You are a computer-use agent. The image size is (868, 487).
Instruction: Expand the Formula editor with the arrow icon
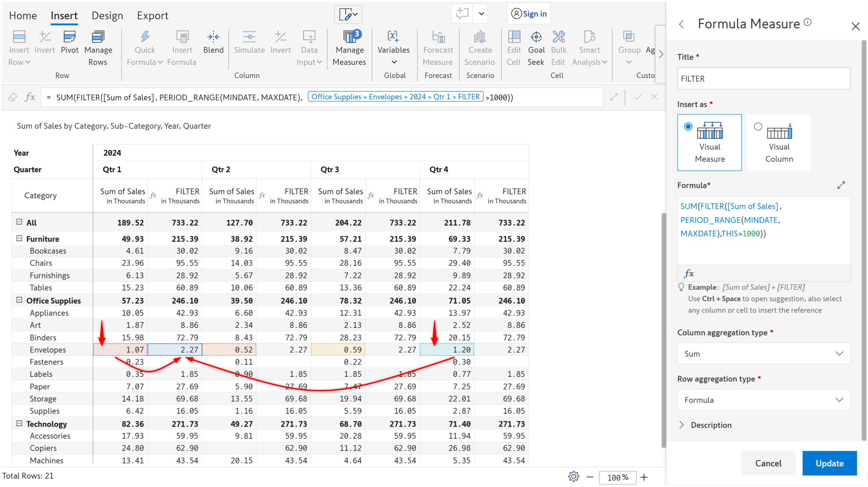(841, 185)
